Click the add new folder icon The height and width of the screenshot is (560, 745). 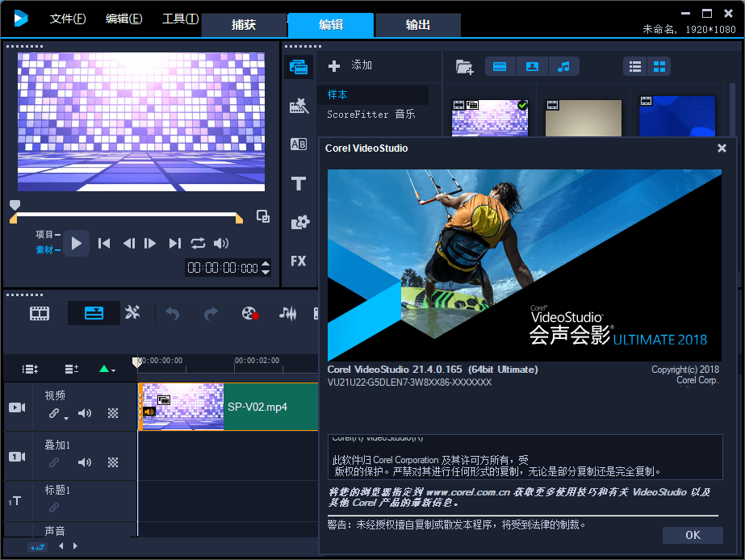pyautogui.click(x=464, y=67)
